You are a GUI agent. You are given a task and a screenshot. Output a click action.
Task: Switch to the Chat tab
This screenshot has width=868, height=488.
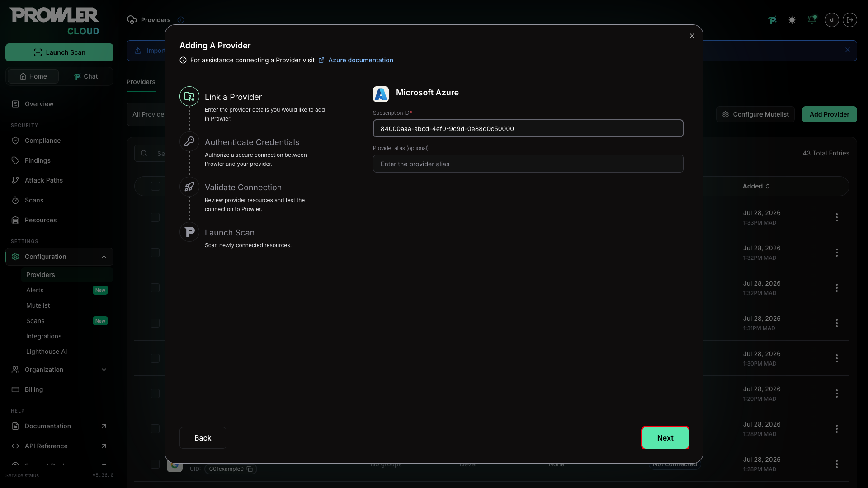pos(85,76)
